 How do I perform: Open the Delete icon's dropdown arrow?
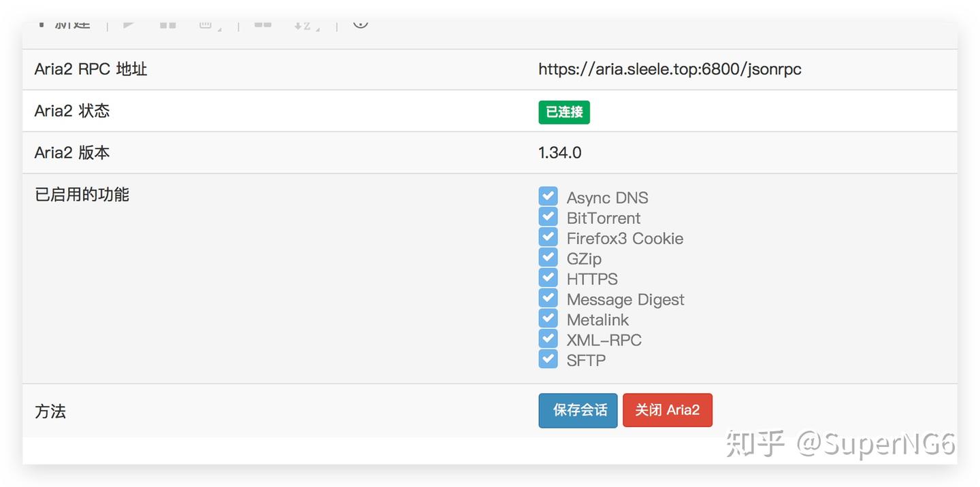pyautogui.click(x=220, y=29)
